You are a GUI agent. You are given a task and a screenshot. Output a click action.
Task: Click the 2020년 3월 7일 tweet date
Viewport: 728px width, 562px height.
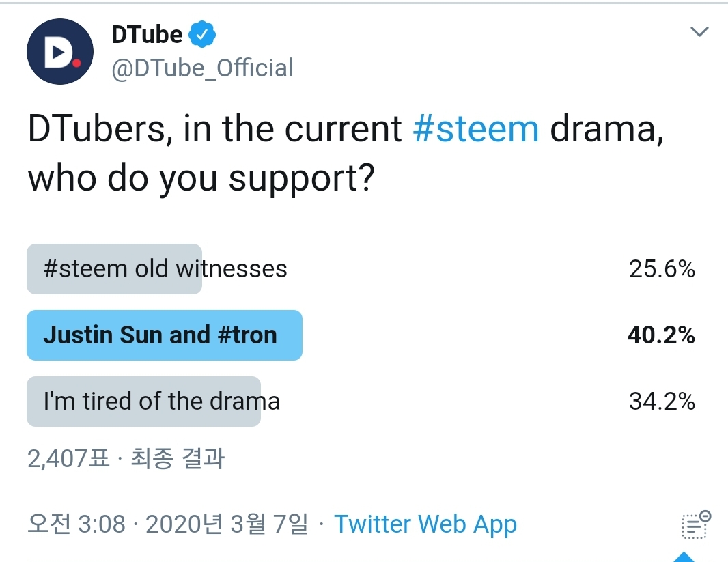[x=226, y=524]
